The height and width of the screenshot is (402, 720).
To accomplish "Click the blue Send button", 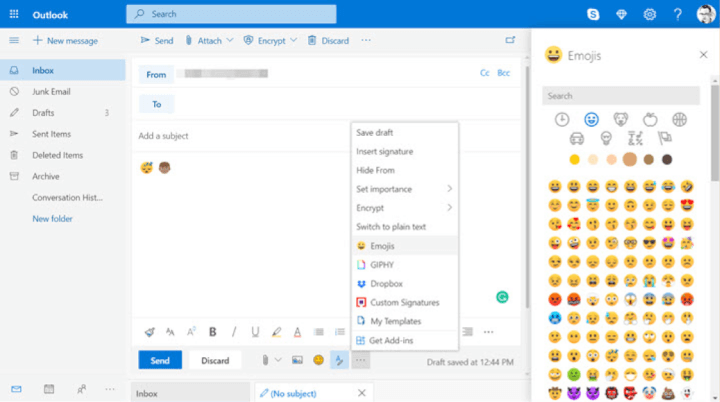I will point(160,360).
